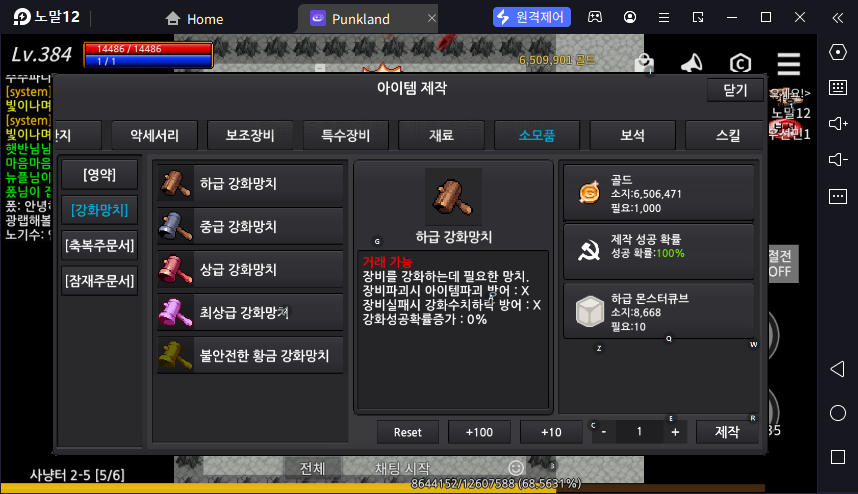Open the 재료 crafting tab
Screen dimensions: 858x494
pos(441,135)
